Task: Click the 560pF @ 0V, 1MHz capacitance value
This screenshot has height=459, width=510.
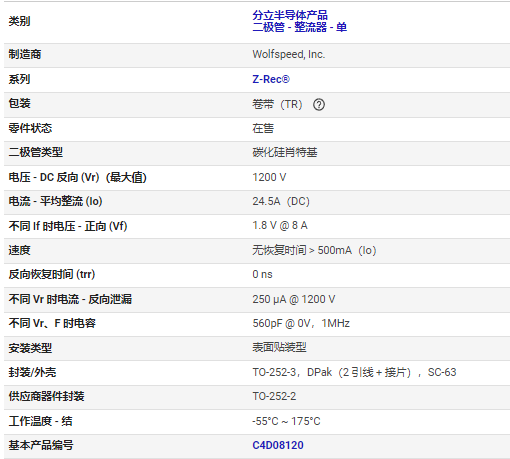Action: [301, 323]
